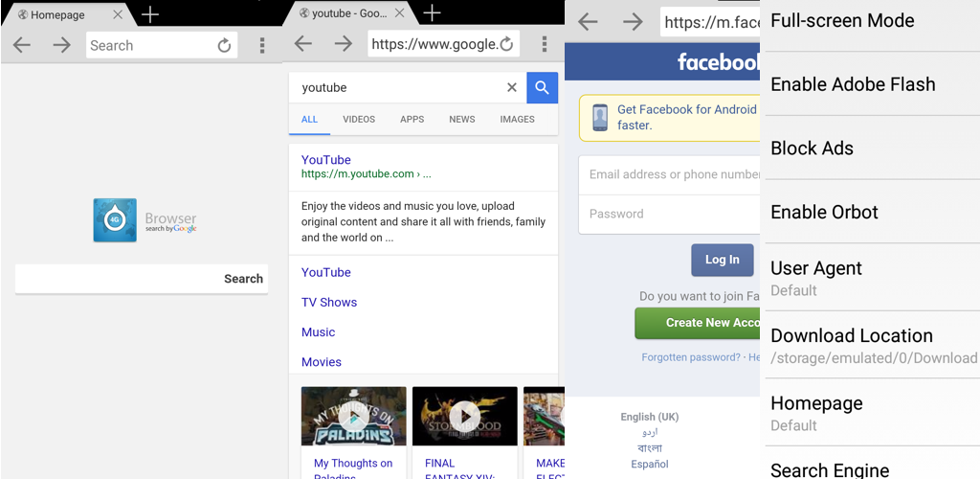Switch to VIDEOS results tab
The width and height of the screenshot is (980, 479).
tap(359, 120)
